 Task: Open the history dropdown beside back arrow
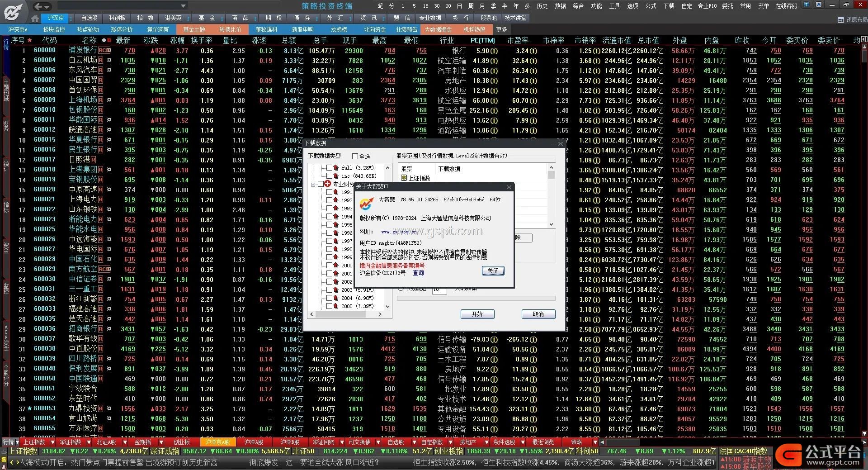(47, 7)
